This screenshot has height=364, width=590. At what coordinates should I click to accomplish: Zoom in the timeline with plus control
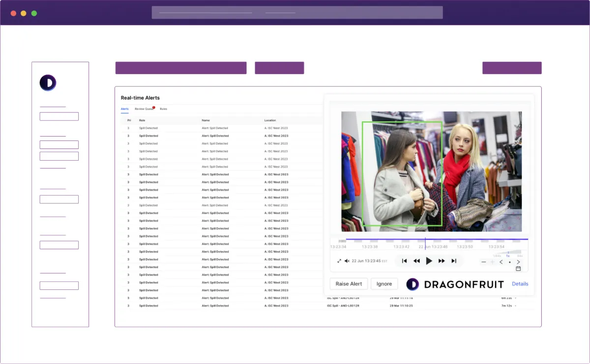[492, 262]
